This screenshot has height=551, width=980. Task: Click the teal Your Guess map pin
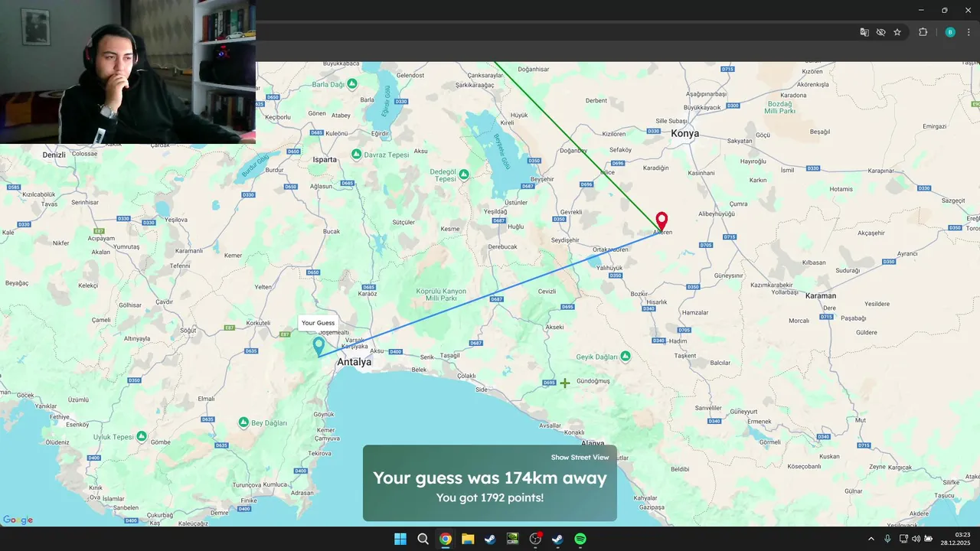pyautogui.click(x=319, y=346)
